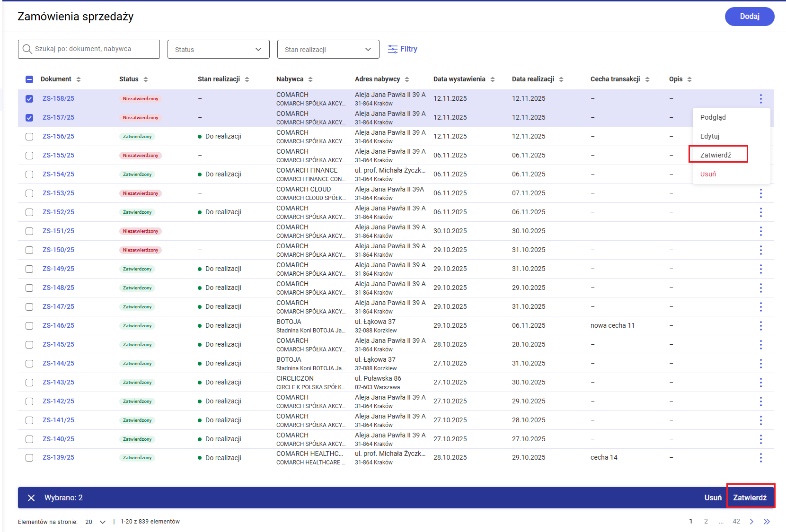Viewport: 786px width, 532px height.
Task: Choose Zatwierdź in the context menu
Action: (x=715, y=155)
